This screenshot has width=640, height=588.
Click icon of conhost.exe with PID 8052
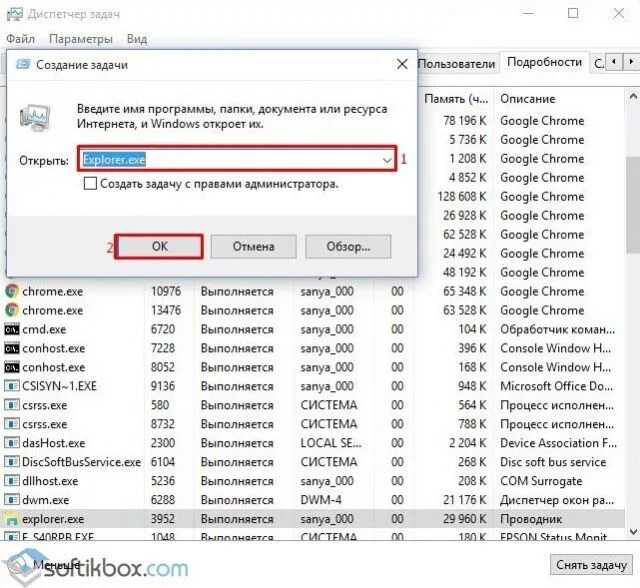tap(12, 367)
